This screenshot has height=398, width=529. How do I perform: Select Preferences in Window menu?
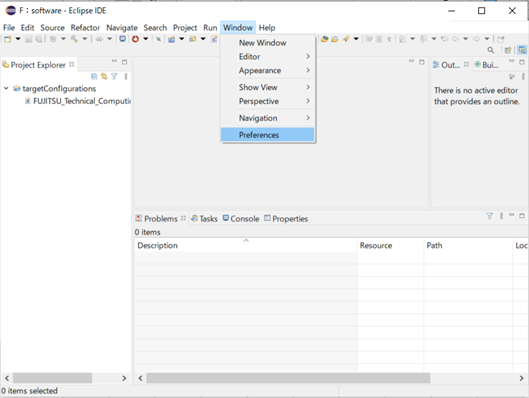click(267, 135)
